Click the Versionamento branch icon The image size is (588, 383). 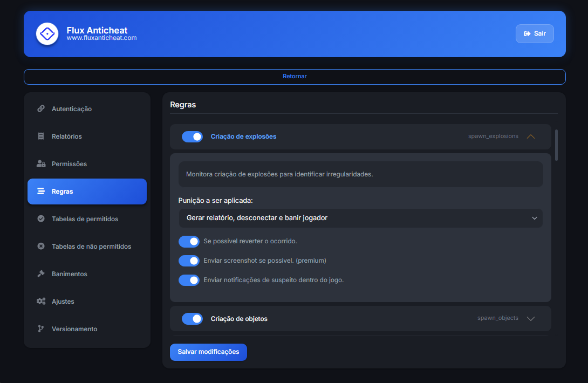coord(41,329)
